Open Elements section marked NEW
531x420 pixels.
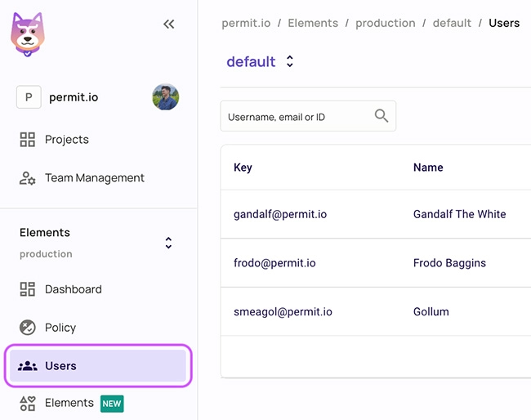tap(71, 403)
